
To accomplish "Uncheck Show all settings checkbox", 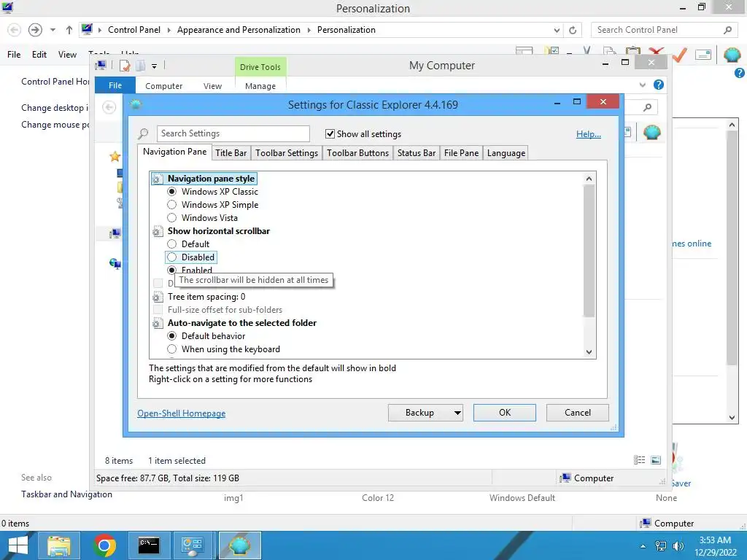I will (x=330, y=134).
